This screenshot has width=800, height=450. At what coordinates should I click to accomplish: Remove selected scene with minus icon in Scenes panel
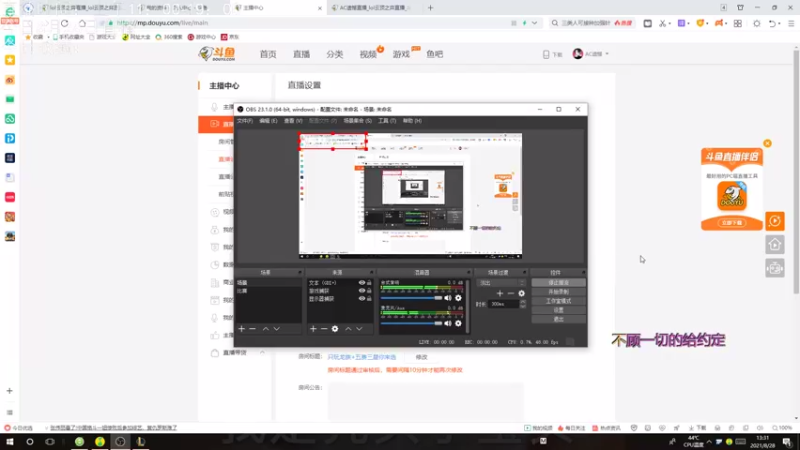[x=253, y=329]
